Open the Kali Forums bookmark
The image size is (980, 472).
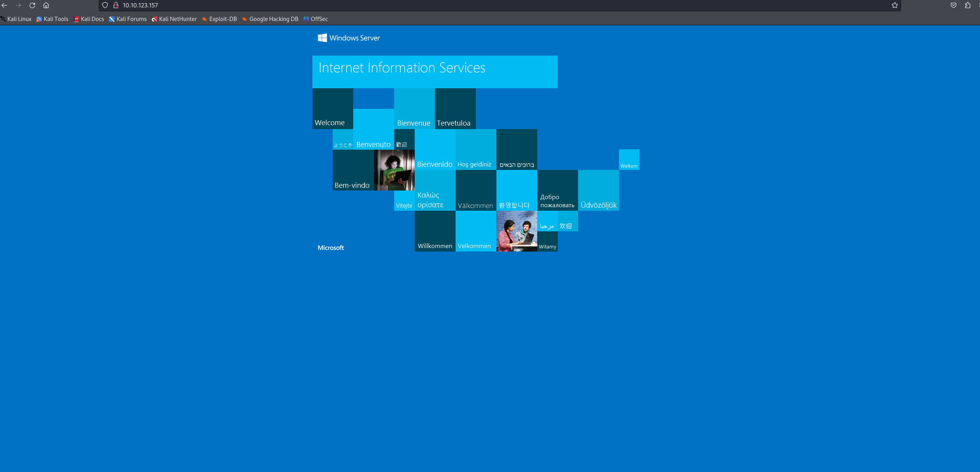click(128, 19)
